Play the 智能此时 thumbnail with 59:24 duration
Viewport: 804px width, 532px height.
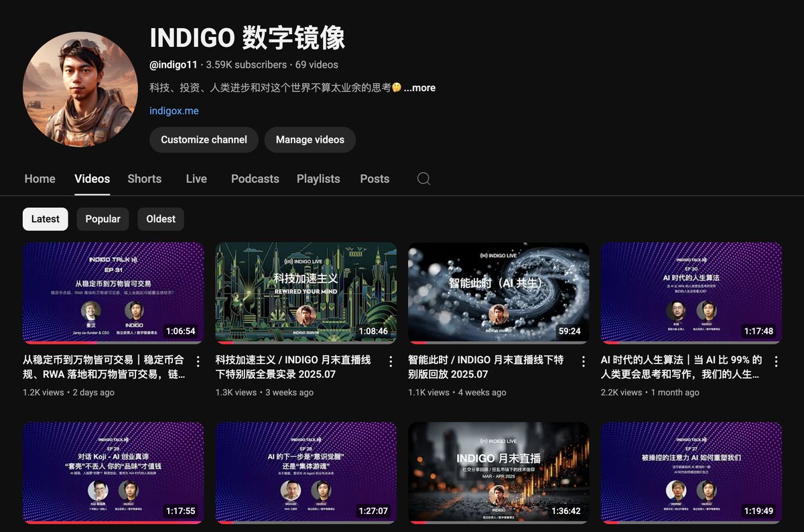click(498, 293)
